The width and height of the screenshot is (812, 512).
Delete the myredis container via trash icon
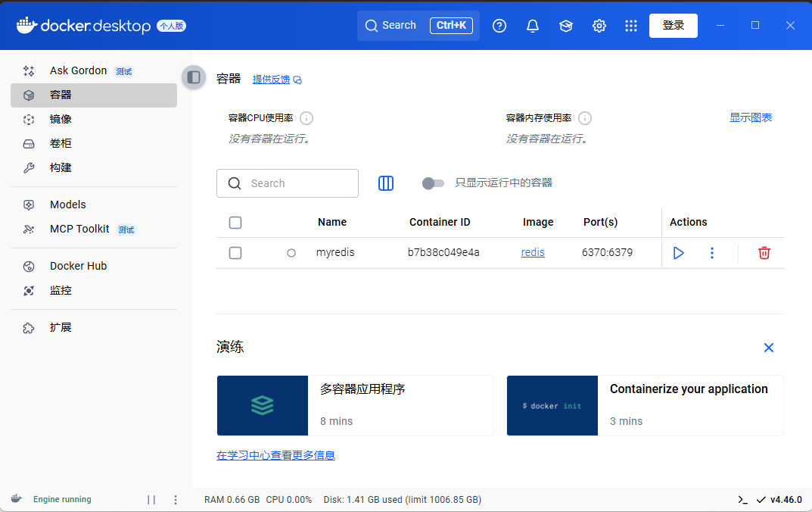click(764, 253)
